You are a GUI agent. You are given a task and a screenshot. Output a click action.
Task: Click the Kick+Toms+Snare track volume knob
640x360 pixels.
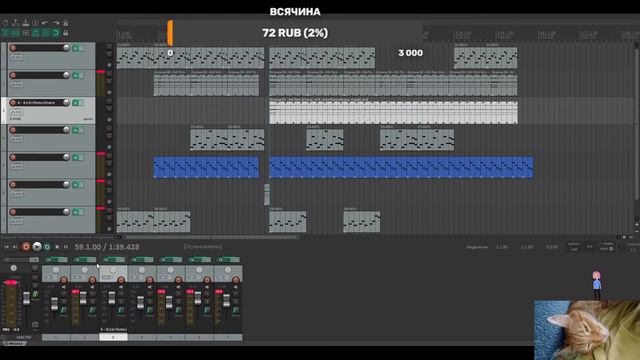[66, 102]
